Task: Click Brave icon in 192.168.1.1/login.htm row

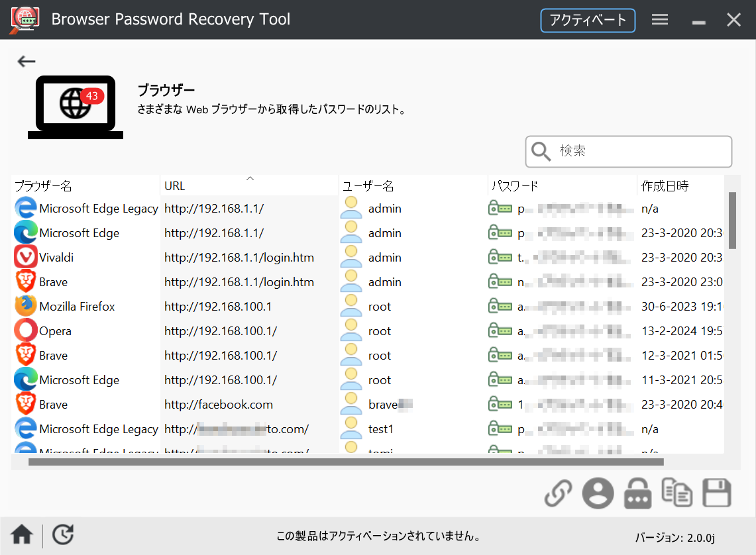Action: coord(26,281)
